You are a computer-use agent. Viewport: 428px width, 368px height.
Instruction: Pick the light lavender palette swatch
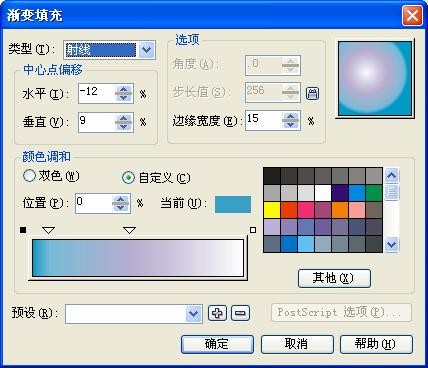(272, 227)
